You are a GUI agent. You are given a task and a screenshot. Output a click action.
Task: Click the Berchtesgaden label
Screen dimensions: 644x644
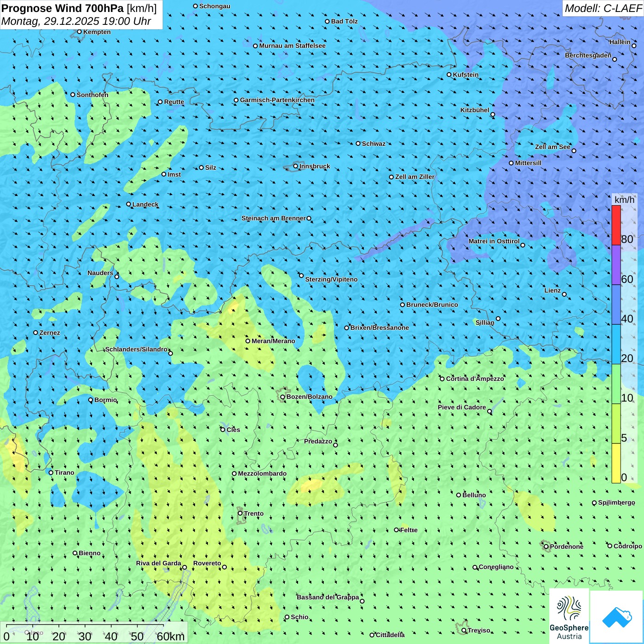tap(588, 55)
